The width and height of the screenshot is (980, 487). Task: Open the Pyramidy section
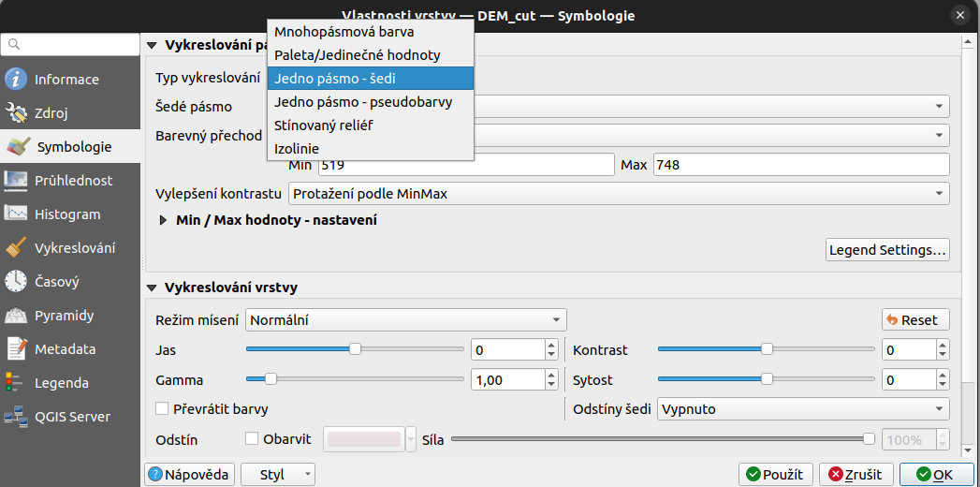point(70,316)
